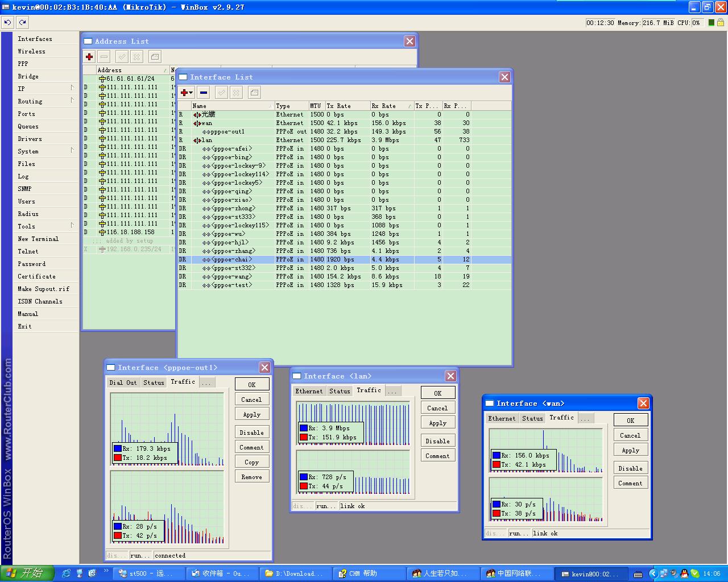Click comment button in Interface List toolbar
The image size is (728, 582).
point(254,92)
